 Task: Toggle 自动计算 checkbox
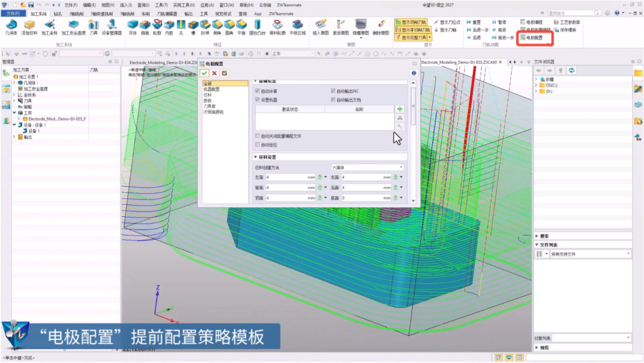[x=258, y=91]
